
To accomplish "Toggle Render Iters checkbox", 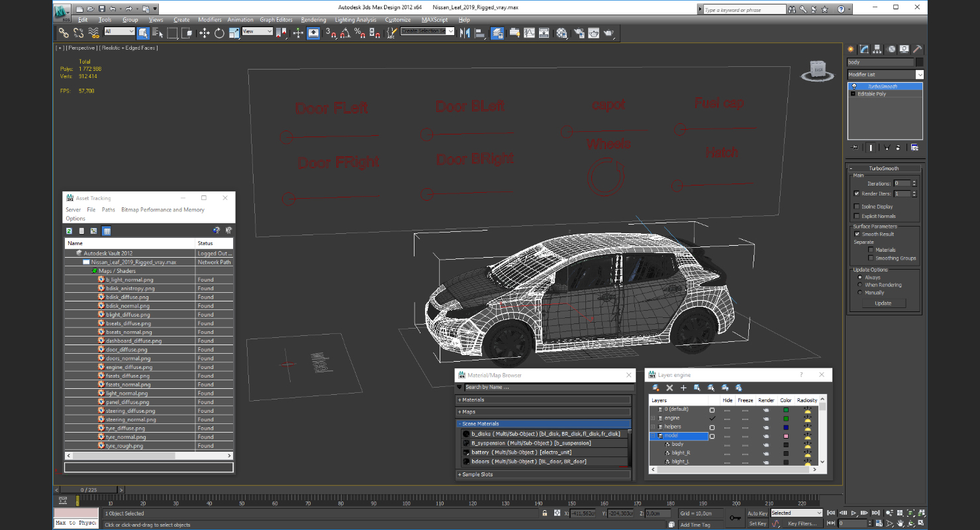I will pos(857,193).
